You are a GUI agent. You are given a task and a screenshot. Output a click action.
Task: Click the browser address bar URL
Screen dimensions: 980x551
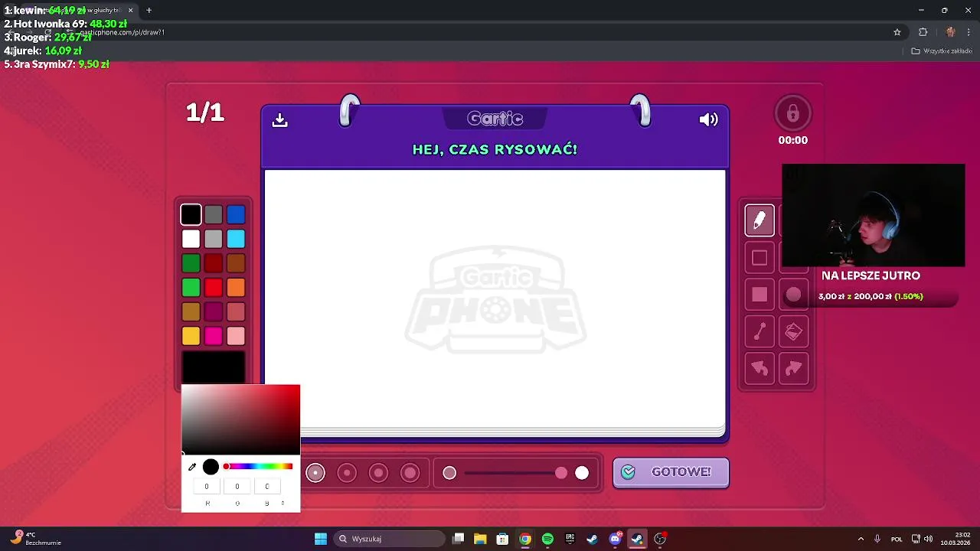coord(122,32)
